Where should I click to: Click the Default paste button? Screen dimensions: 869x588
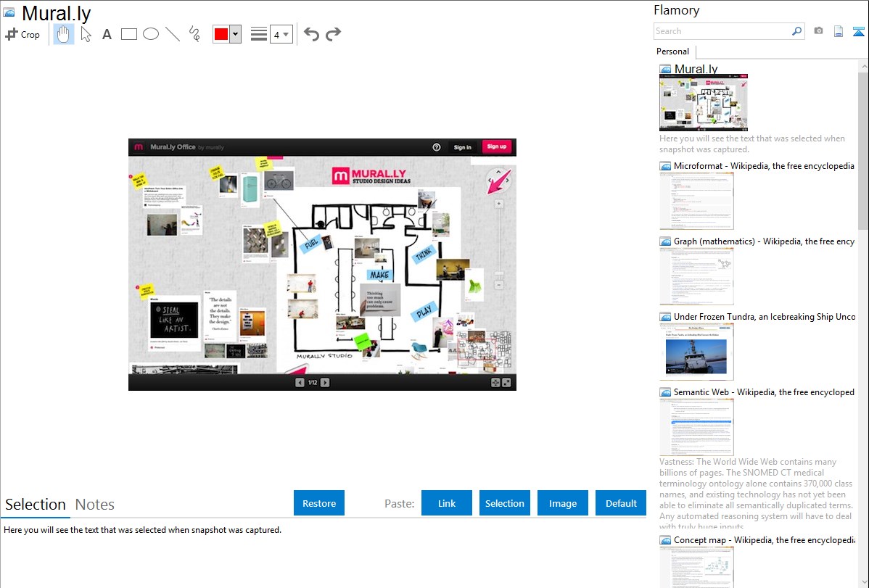621,503
